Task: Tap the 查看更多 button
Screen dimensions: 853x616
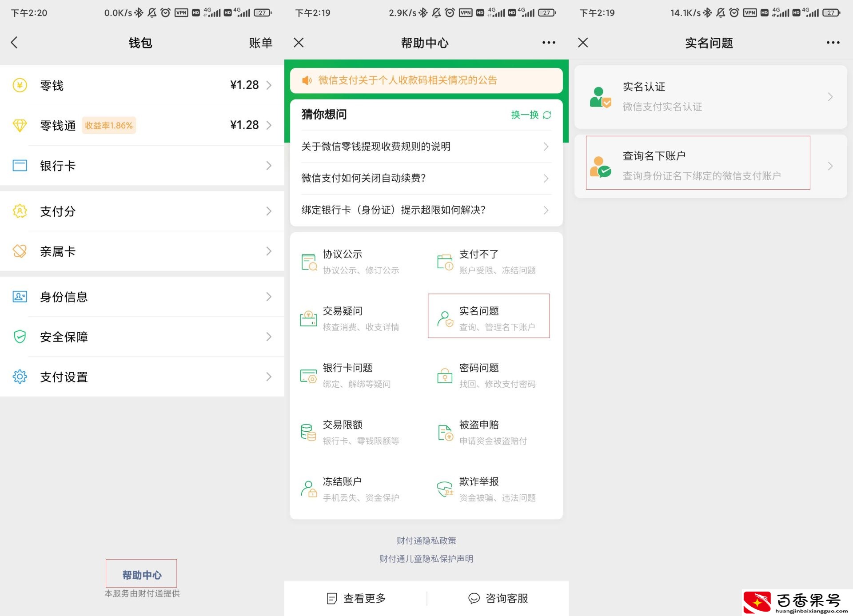Action: pos(356,598)
